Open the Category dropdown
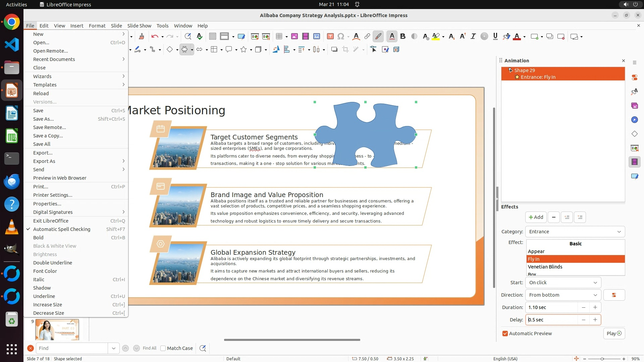Image resolution: width=644 pixels, height=362 pixels. coord(575,232)
